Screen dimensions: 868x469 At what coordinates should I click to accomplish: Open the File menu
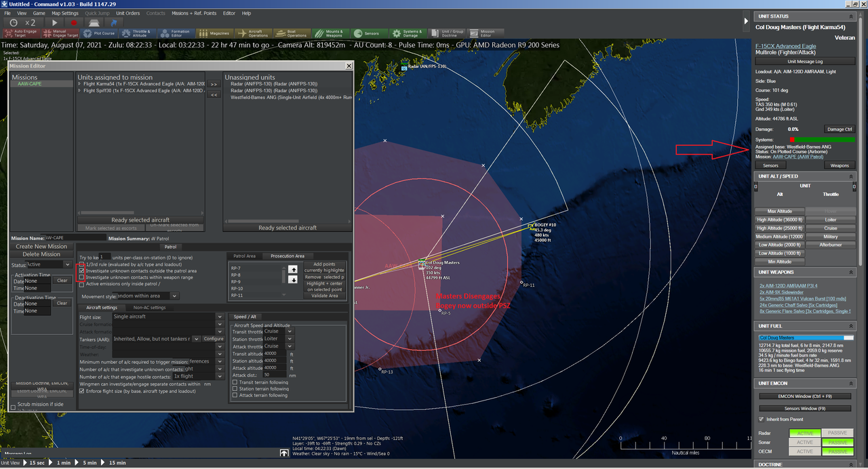pos(8,13)
